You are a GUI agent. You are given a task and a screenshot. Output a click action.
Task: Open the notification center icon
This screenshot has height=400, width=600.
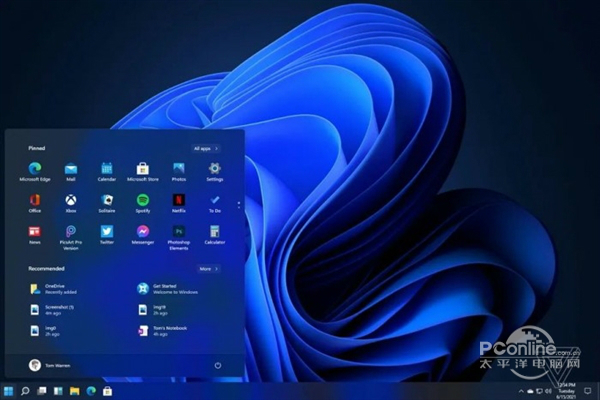coord(588,391)
